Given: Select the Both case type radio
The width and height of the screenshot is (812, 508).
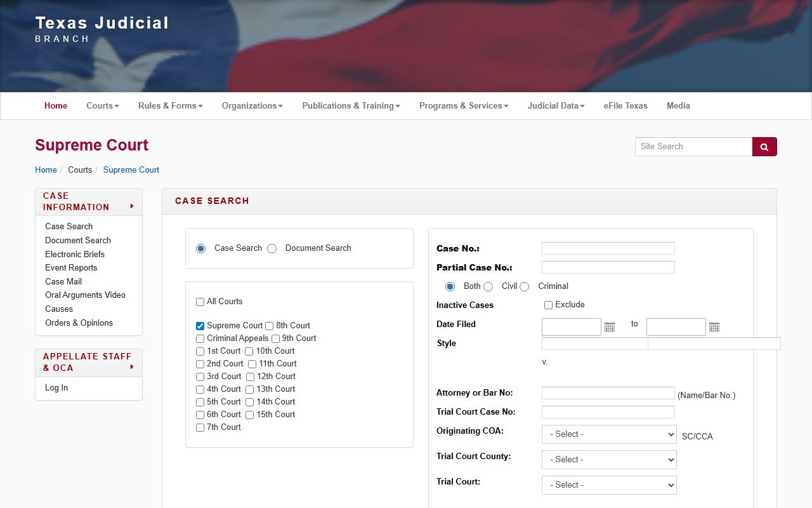Looking at the screenshot, I should (x=450, y=286).
